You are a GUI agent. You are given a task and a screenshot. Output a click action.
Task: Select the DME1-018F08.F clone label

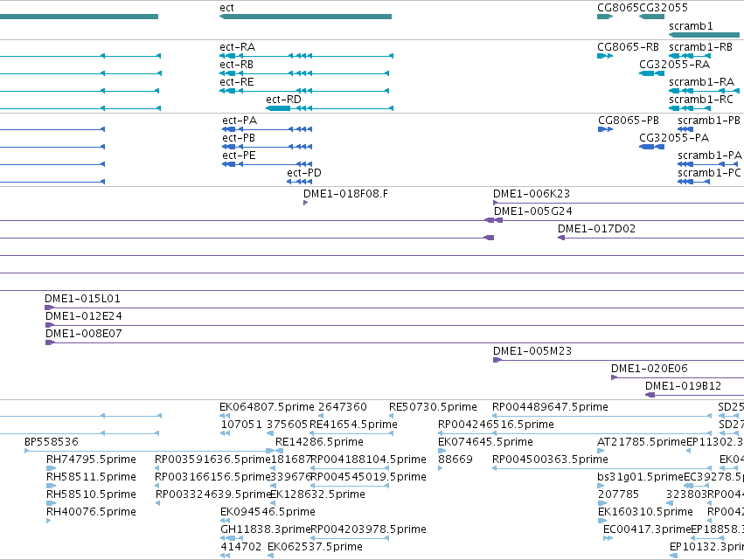pos(345,194)
